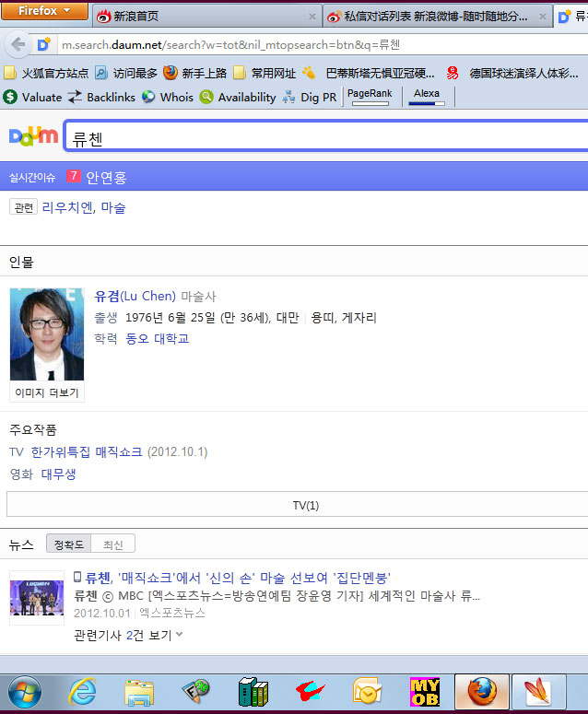This screenshot has width=588, height=714.
Task: Open 巴蒂斯塔无惧亚冠硬 bookmark
Action: point(368,73)
